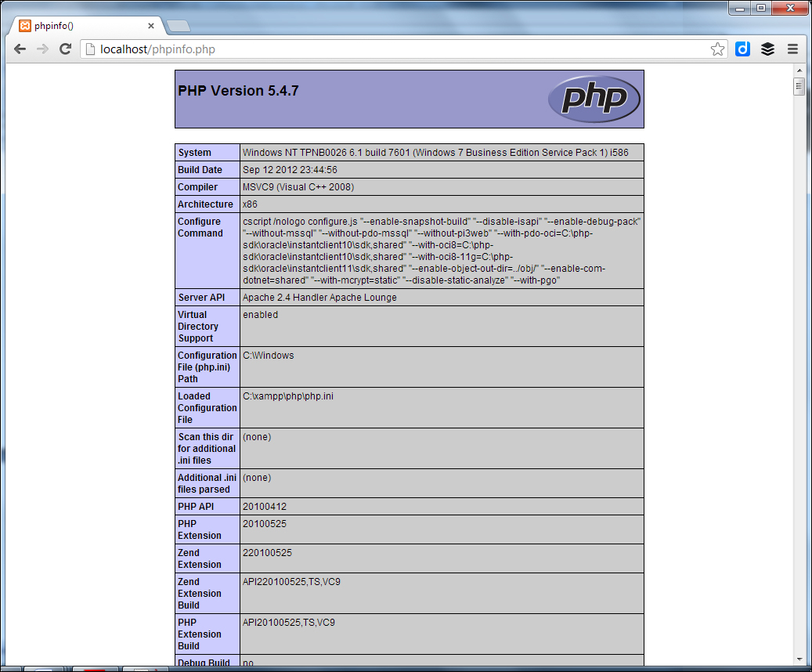This screenshot has width=812, height=672.
Task: Click the 'Loaded Configuration File' label
Action: (208, 408)
